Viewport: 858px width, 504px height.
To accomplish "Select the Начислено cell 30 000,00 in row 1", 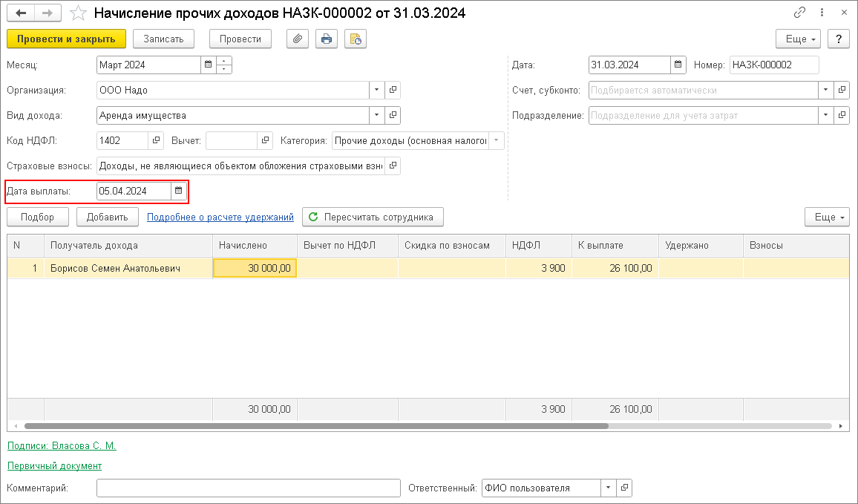I will coord(255,268).
